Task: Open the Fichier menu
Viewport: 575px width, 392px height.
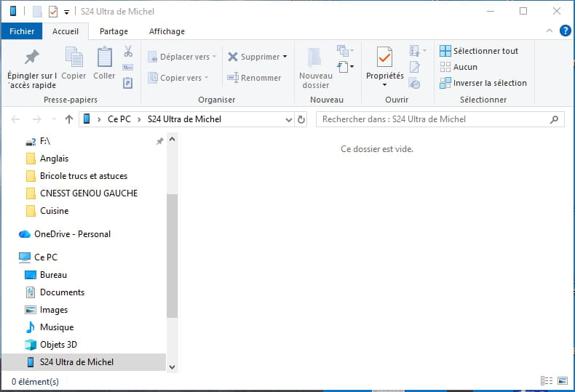Action: pyautogui.click(x=22, y=31)
